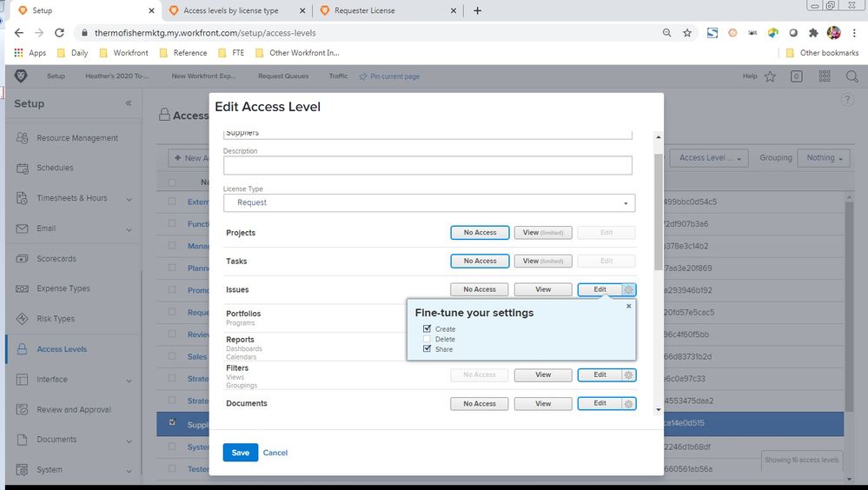
Task: Click into the Description text field
Action: (427, 166)
